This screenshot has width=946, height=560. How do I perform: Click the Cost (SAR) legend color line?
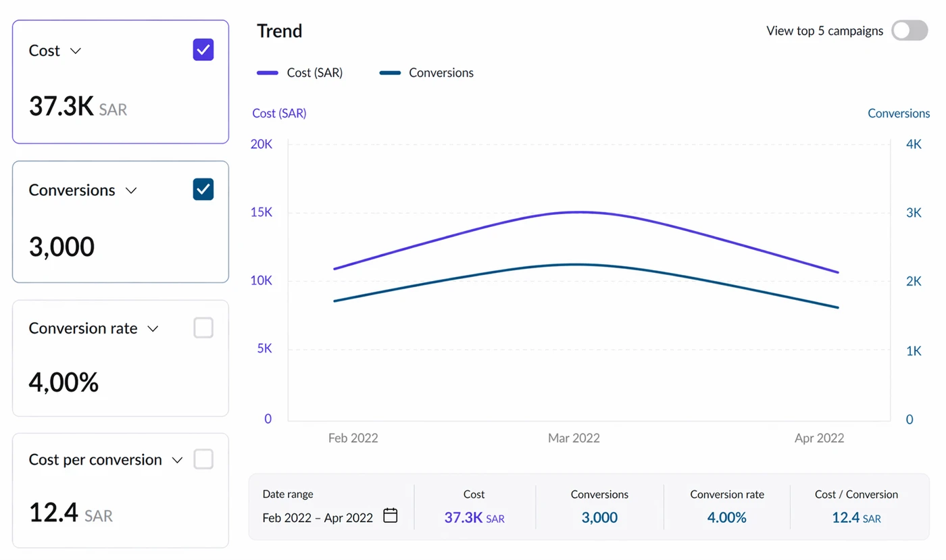(x=268, y=73)
